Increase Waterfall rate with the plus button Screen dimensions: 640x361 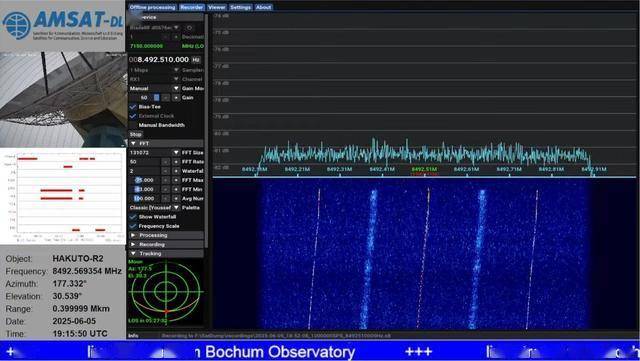pyautogui.click(x=176, y=171)
